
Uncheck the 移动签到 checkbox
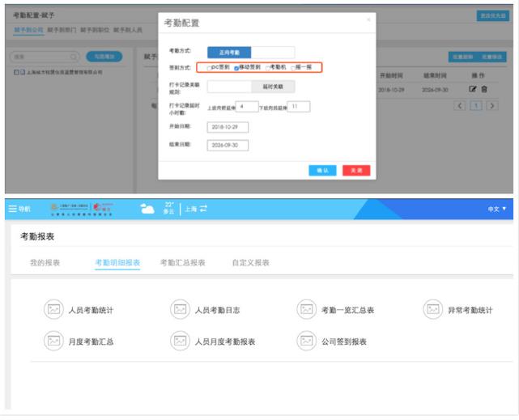click(x=236, y=69)
